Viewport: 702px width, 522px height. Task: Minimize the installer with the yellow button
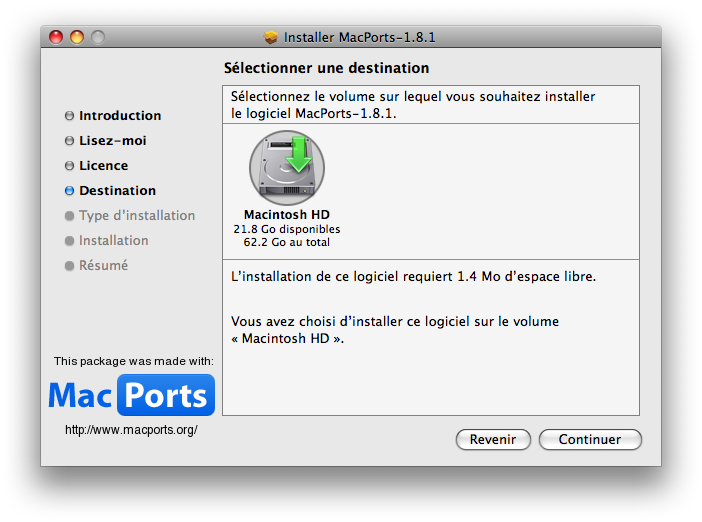click(77, 37)
